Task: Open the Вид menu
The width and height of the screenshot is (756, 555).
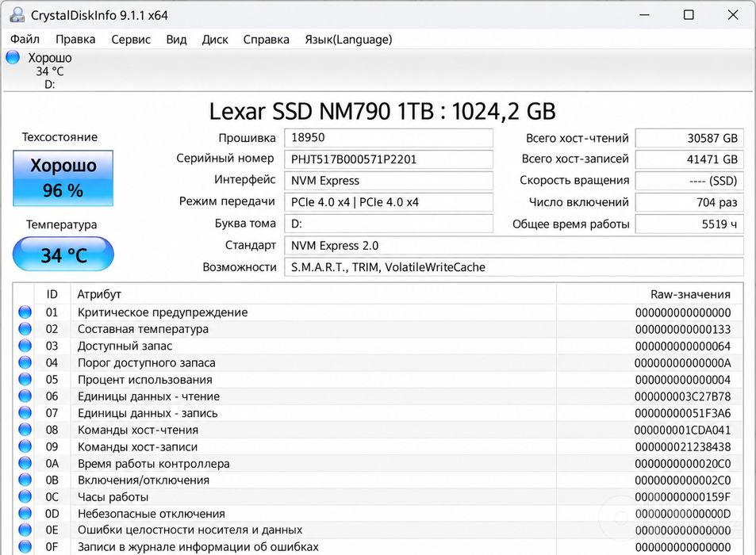Action: pyautogui.click(x=176, y=39)
